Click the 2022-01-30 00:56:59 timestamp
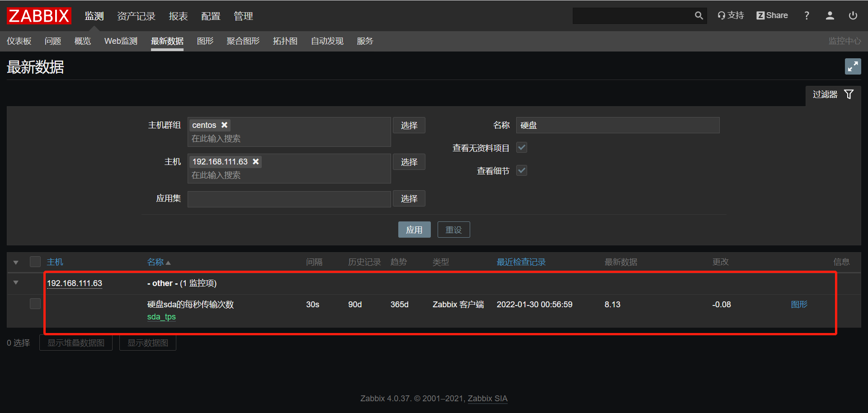The height and width of the screenshot is (413, 868). [x=534, y=305]
